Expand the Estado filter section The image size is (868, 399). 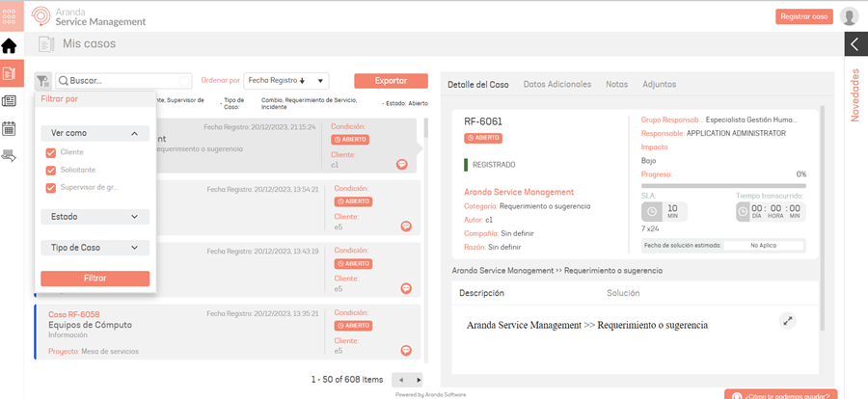point(95,217)
